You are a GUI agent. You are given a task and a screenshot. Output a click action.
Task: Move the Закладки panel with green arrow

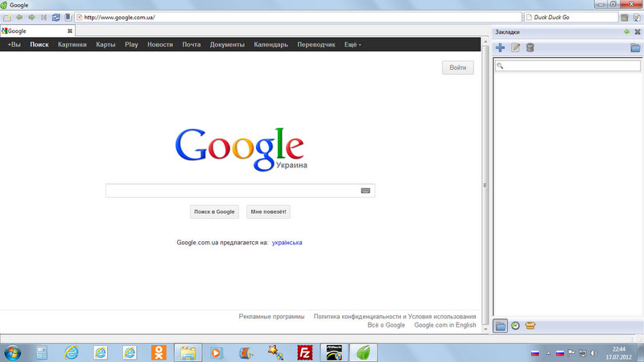(x=626, y=31)
